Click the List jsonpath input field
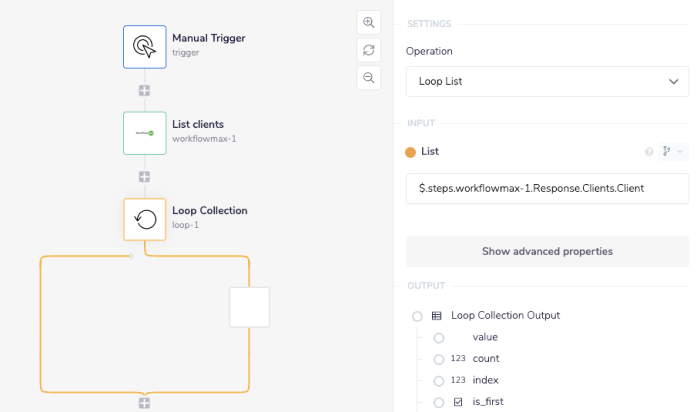The image size is (700, 412). (x=547, y=188)
